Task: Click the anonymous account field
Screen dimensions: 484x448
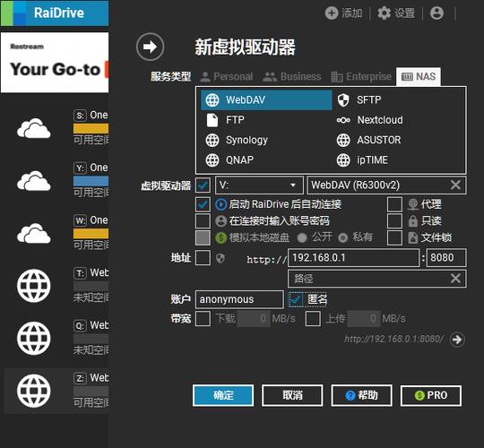Action: point(239,299)
